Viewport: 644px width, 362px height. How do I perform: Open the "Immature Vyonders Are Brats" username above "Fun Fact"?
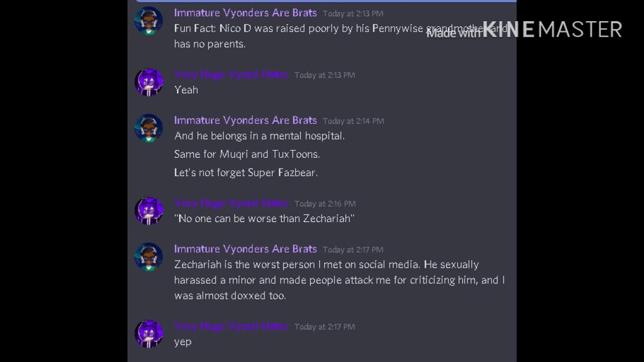[245, 13]
